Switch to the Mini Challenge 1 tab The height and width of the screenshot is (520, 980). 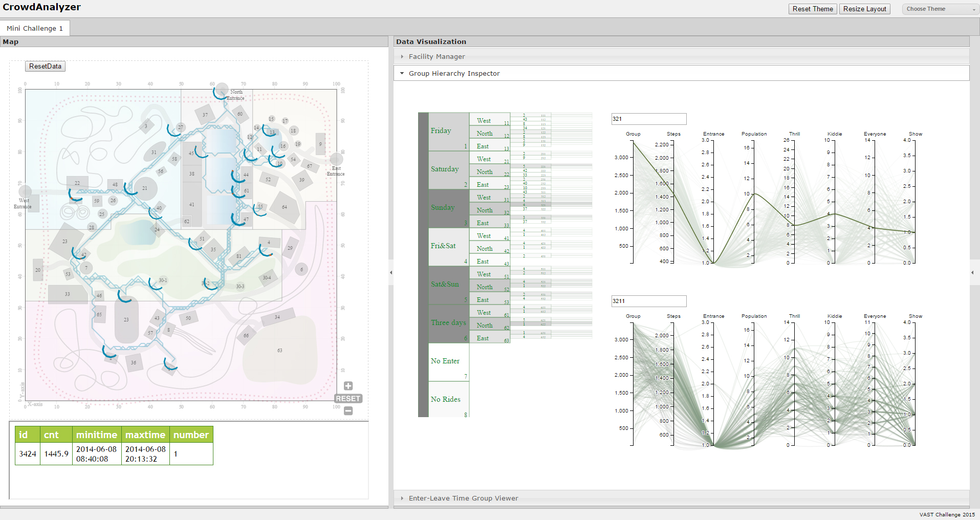pyautogui.click(x=35, y=28)
